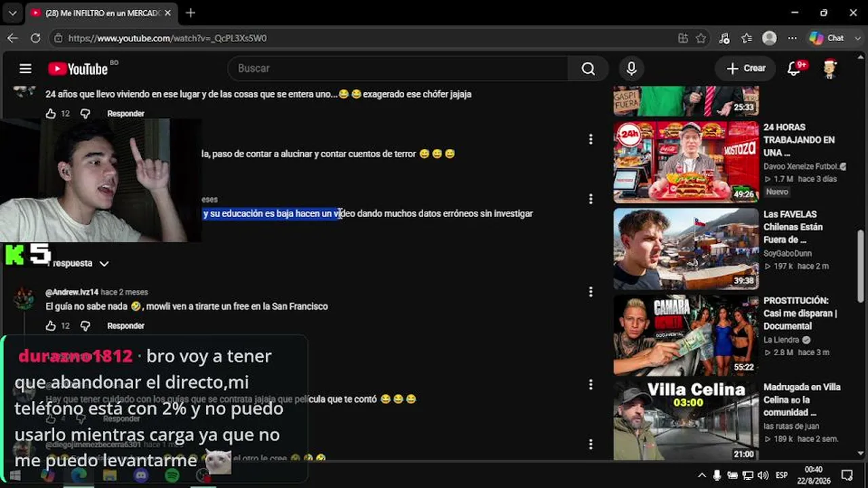This screenshot has width=868, height=488.
Task: Open '24 HORAS TRABAJANDO EN UNA' video title
Action: click(x=800, y=140)
